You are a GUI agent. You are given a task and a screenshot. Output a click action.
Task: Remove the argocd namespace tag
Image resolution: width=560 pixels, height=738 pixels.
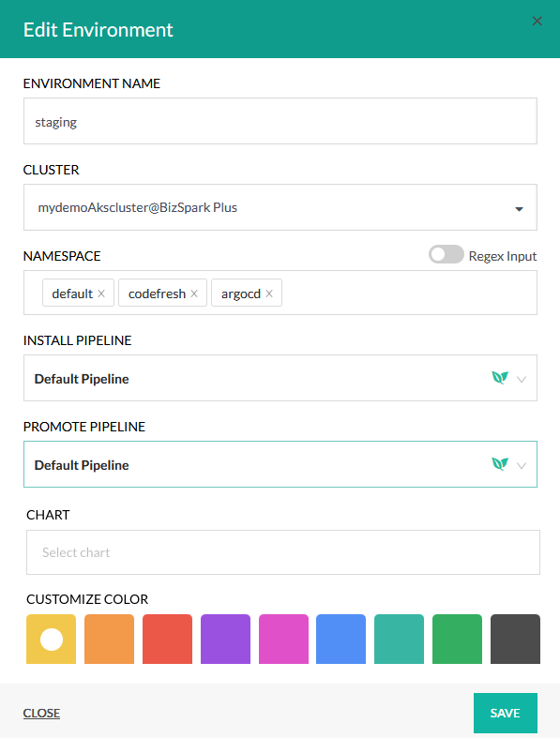tap(269, 294)
